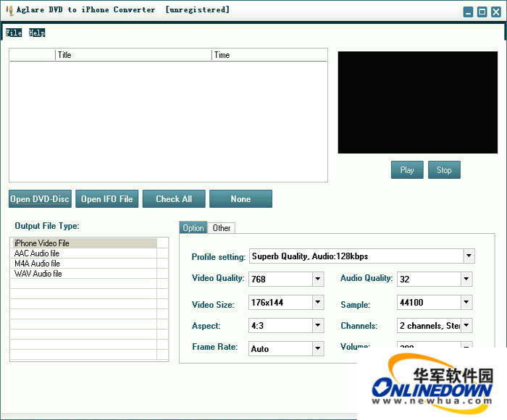The width and height of the screenshot is (507, 420).
Task: Click the None button
Action: pyautogui.click(x=241, y=199)
